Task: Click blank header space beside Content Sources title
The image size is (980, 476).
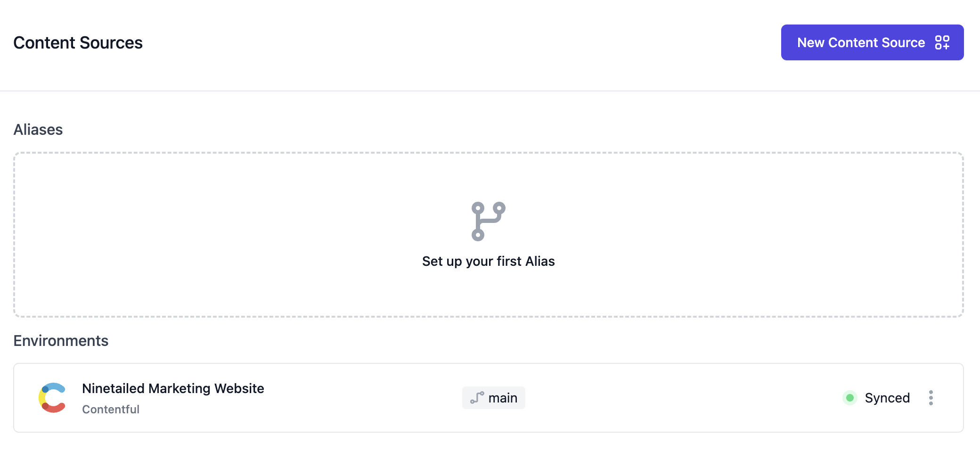Action: [x=424, y=42]
